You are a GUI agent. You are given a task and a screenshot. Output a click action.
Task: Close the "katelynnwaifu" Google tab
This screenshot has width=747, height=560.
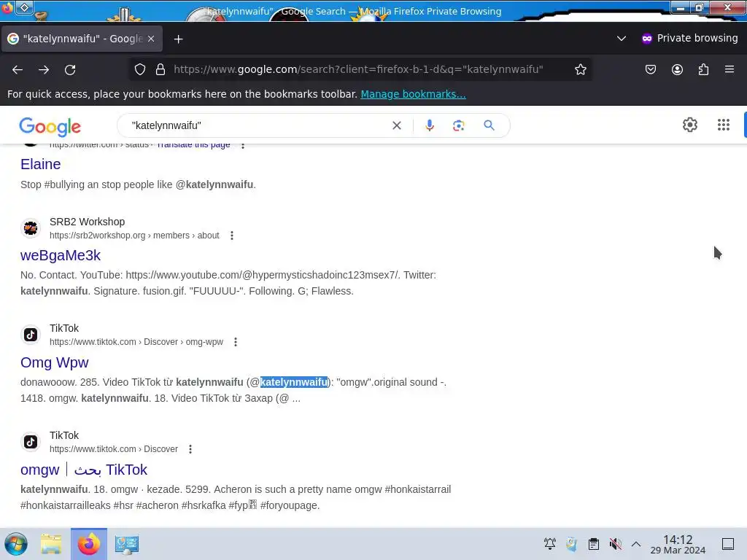coord(151,39)
